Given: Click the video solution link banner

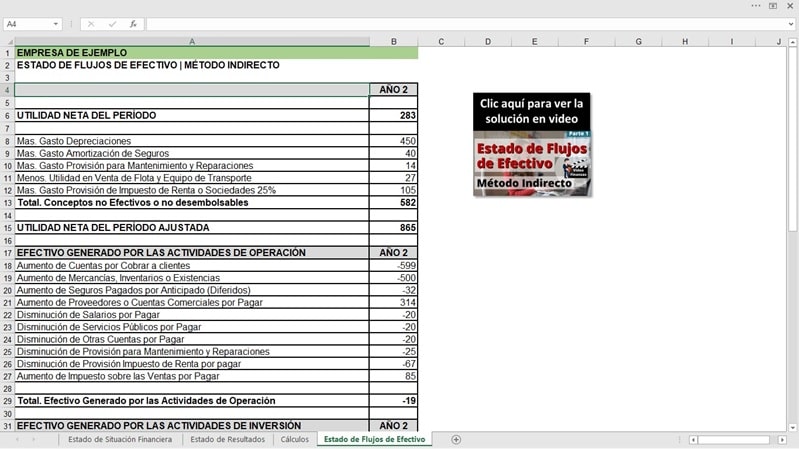Looking at the screenshot, I should [x=531, y=110].
